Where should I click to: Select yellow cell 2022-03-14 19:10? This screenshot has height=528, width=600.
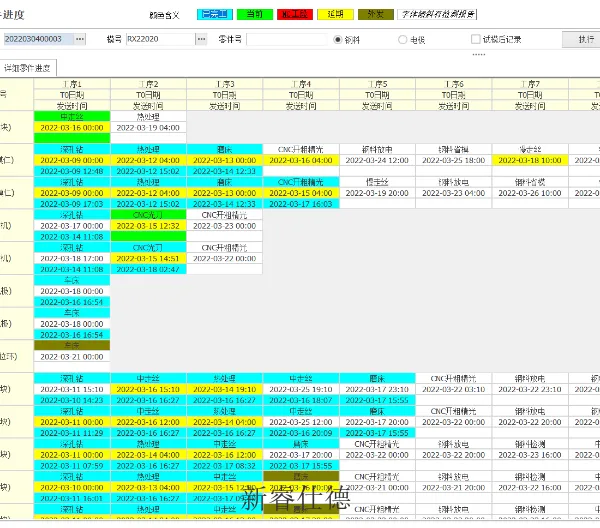point(225,389)
